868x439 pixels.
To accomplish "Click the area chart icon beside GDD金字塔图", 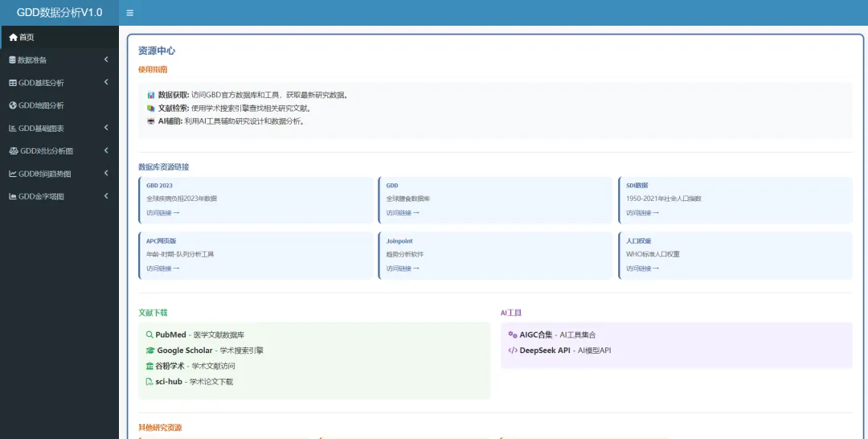I will tap(13, 196).
